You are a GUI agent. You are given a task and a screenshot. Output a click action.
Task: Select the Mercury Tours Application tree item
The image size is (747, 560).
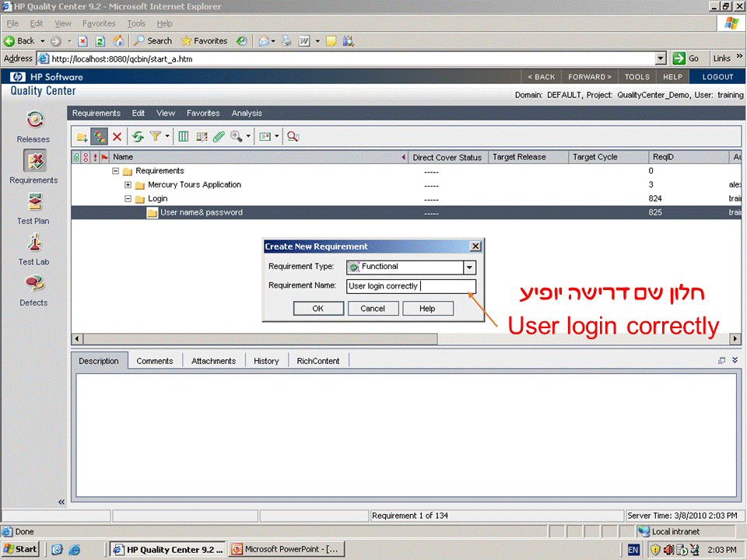[195, 185]
